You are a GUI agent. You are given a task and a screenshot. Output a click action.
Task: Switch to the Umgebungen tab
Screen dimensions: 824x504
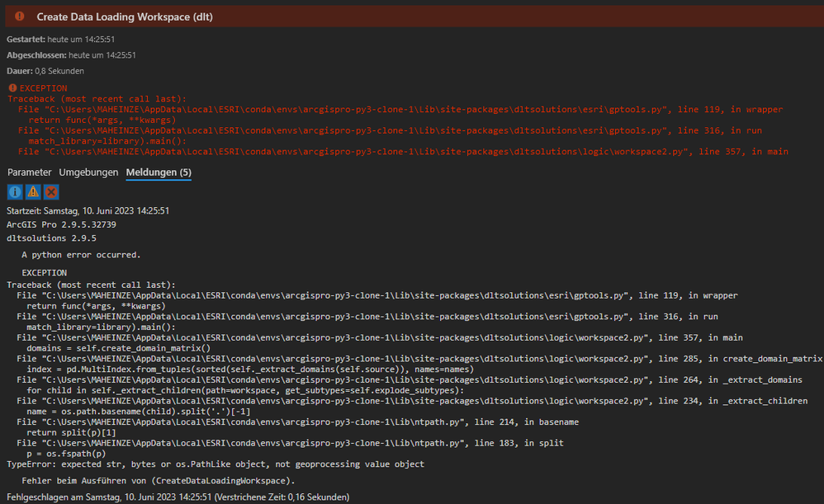(x=89, y=172)
